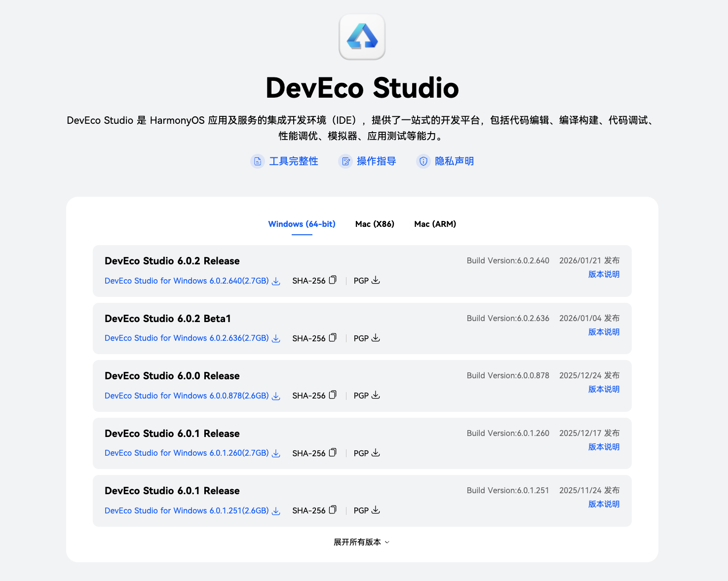Switch to the Mac (X86) tab
Image resolution: width=728 pixels, height=581 pixels.
pyautogui.click(x=375, y=224)
